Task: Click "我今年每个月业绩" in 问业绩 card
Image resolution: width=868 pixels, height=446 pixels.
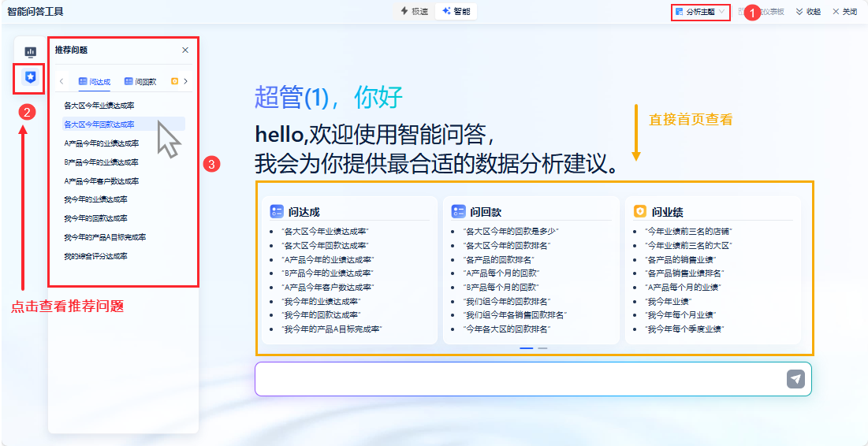Action: [681, 315]
